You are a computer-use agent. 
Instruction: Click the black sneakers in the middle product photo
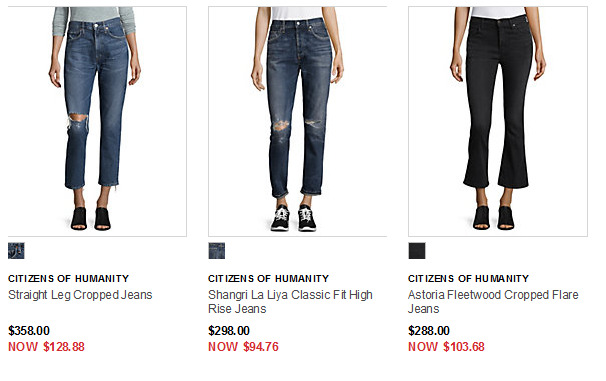point(293,218)
